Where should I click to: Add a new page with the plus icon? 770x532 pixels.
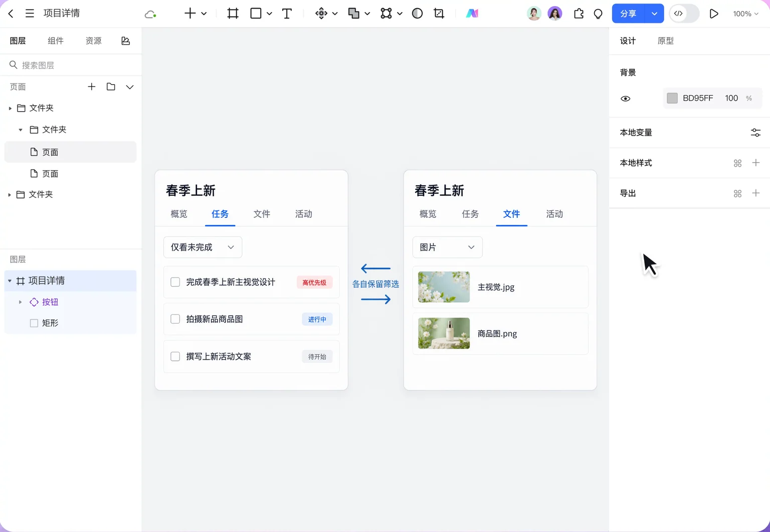[92, 87]
